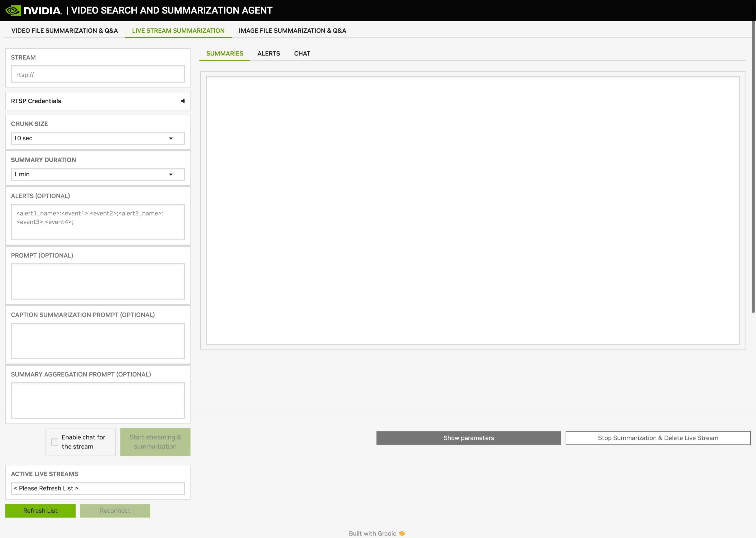
Task: Click the NVIDIA logo in header
Action: 34,11
